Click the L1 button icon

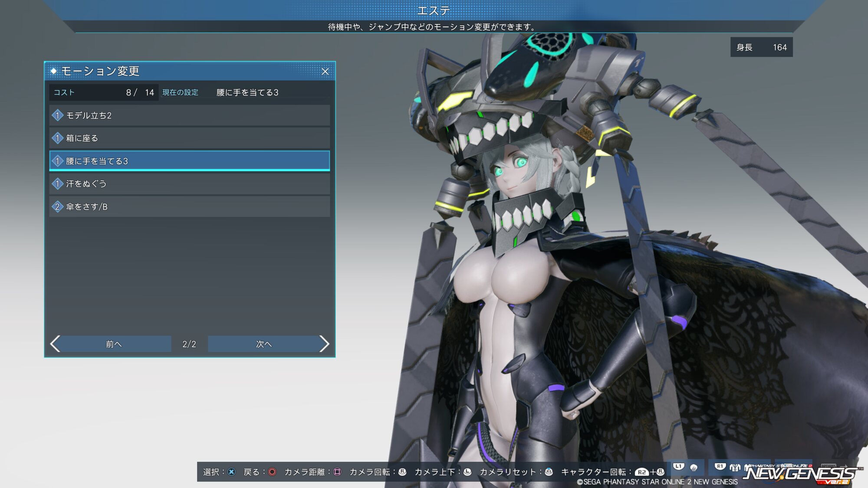678,467
